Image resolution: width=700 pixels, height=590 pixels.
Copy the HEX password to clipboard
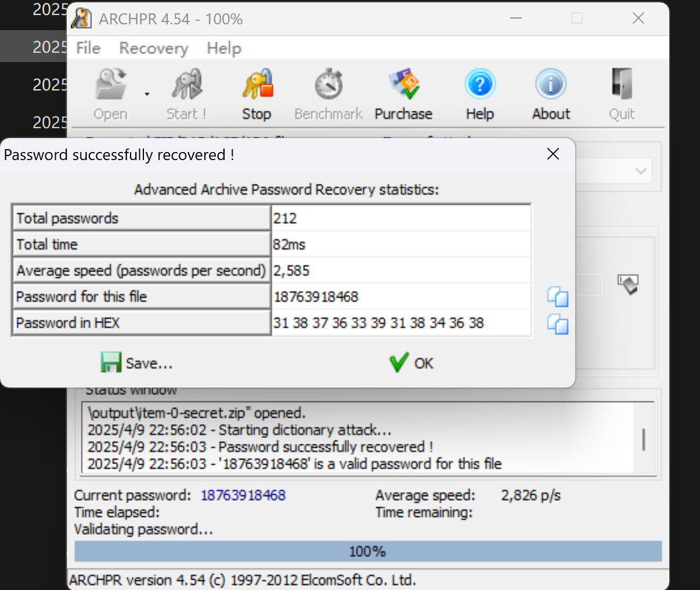tap(558, 324)
